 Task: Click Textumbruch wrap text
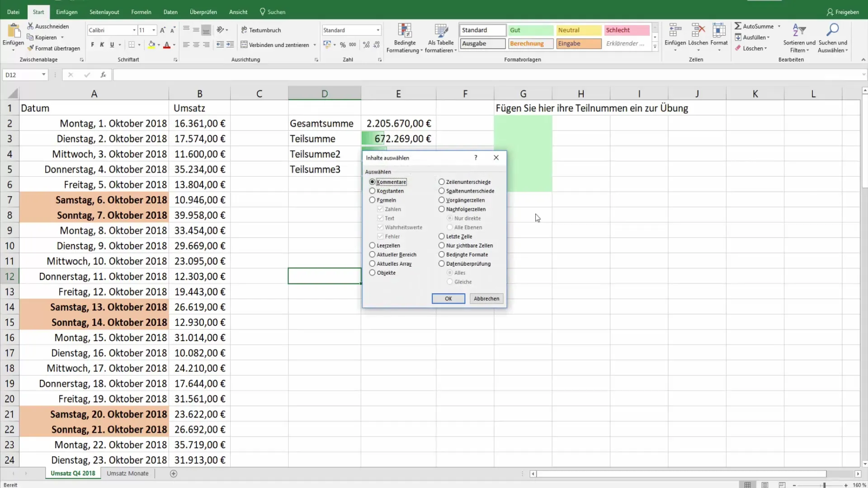(x=261, y=30)
